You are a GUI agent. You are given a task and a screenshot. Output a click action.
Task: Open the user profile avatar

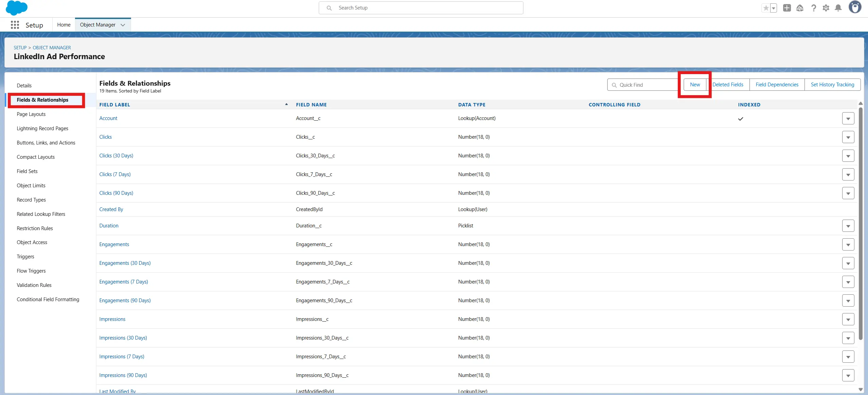pos(855,7)
